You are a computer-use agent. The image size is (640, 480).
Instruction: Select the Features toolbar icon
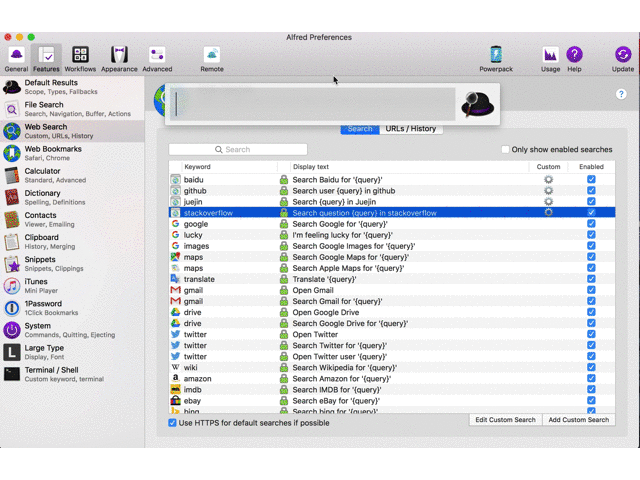click(46, 59)
